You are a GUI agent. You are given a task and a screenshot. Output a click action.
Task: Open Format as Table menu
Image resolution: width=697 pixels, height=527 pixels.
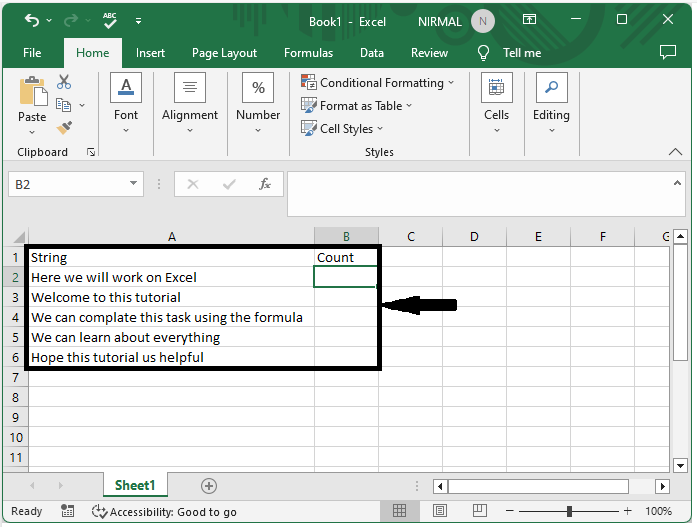point(357,106)
